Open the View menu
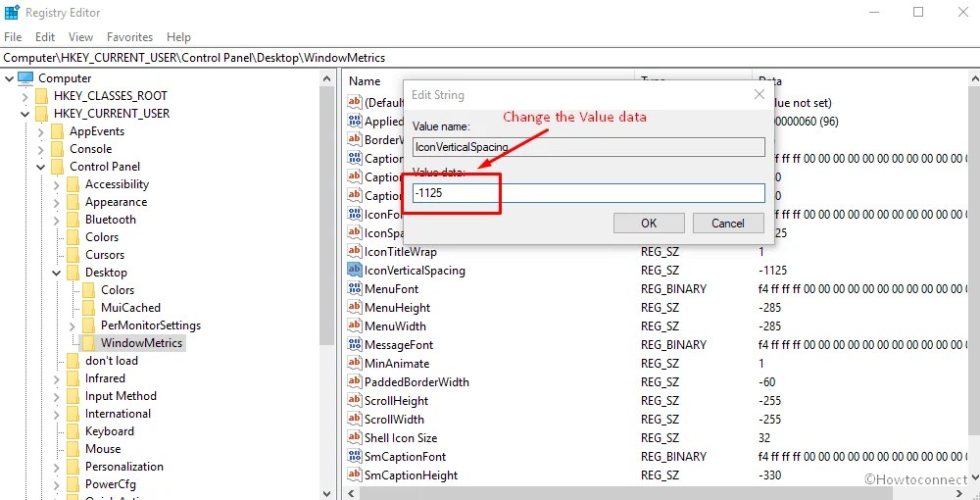Screen dimensions: 980x500 tap(80, 37)
